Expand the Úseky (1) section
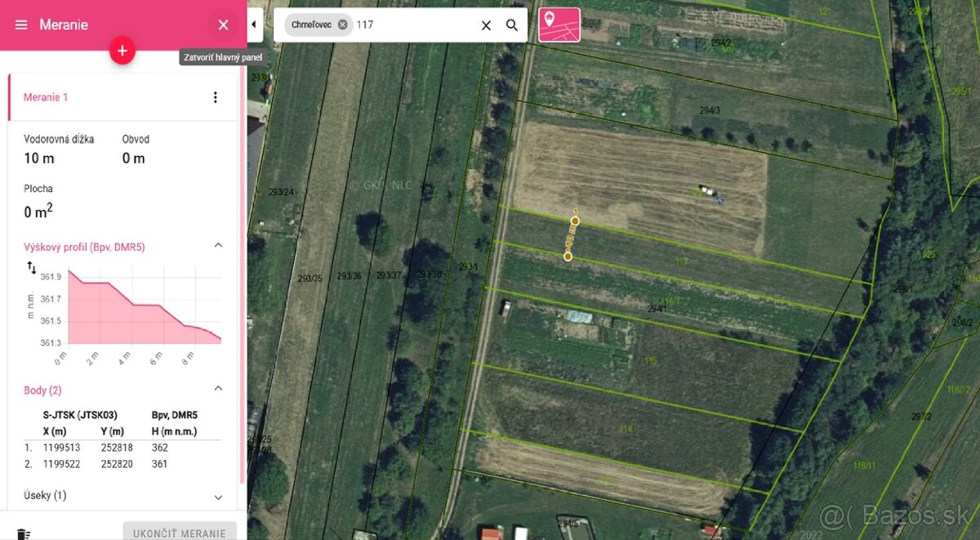Image resolution: width=980 pixels, height=540 pixels. 218,497
